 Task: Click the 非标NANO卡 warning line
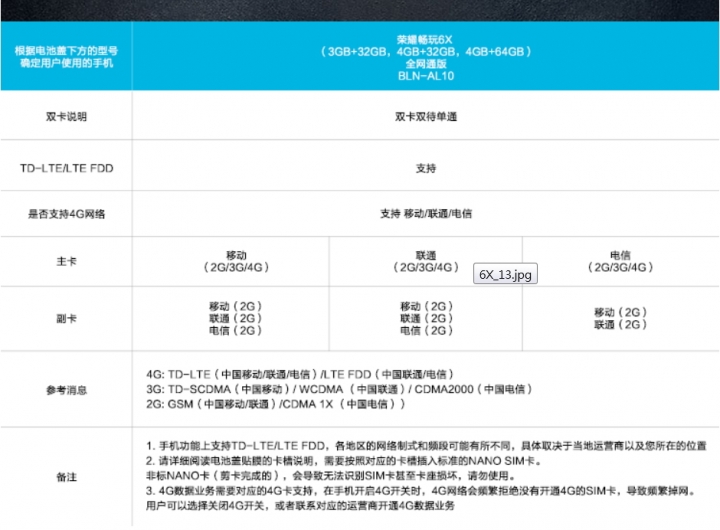[331, 475]
